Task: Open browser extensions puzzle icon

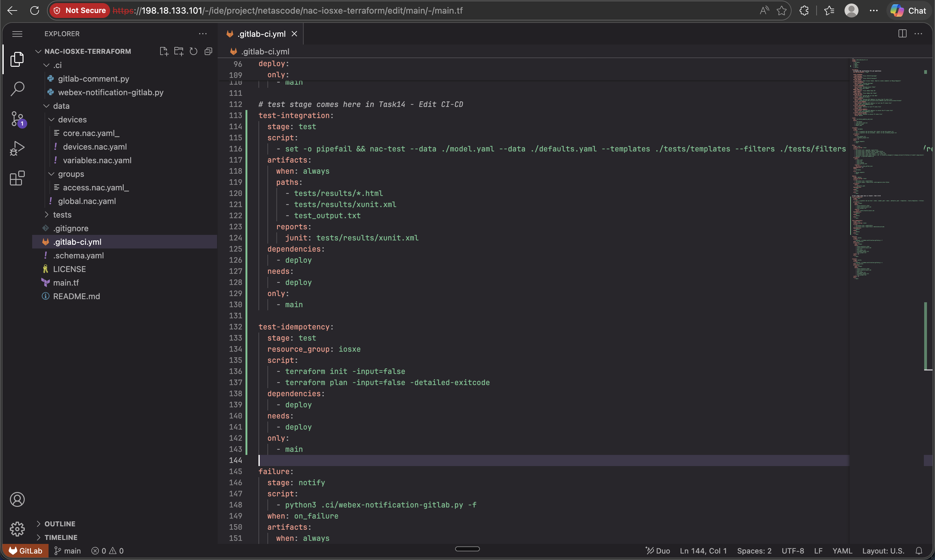Action: click(x=804, y=11)
